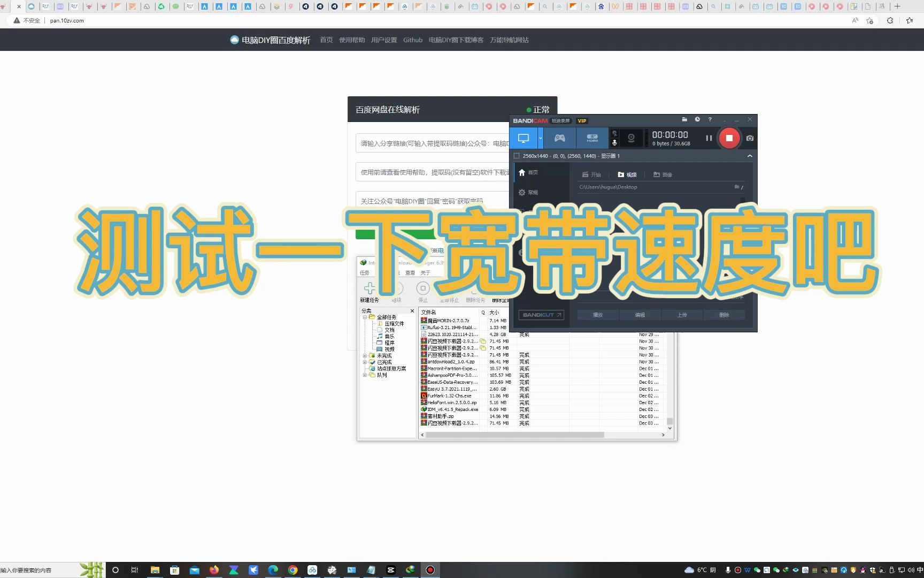The width and height of the screenshot is (924, 578).
Task: Click the down arrow of IDM vertical scrollbar
Action: coord(669,428)
